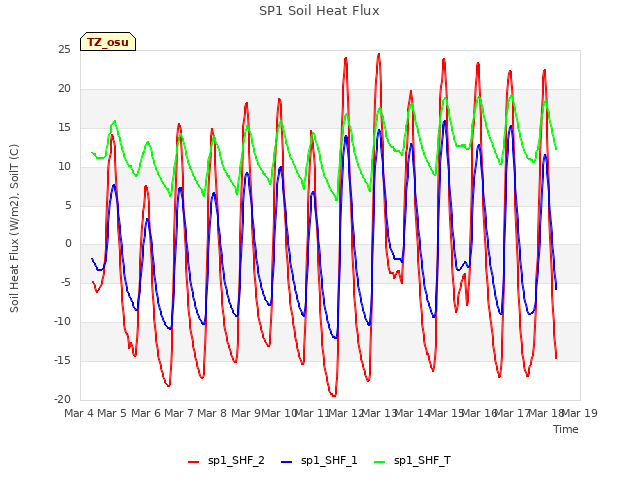Click the 15 y-axis tick label
640x480 pixels.
(x=64, y=128)
